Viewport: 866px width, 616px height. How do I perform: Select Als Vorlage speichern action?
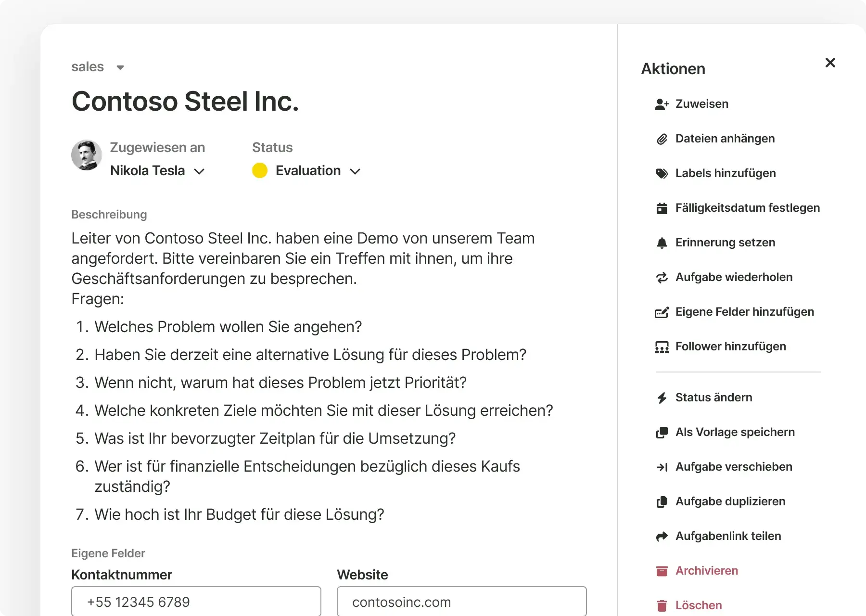(x=735, y=432)
